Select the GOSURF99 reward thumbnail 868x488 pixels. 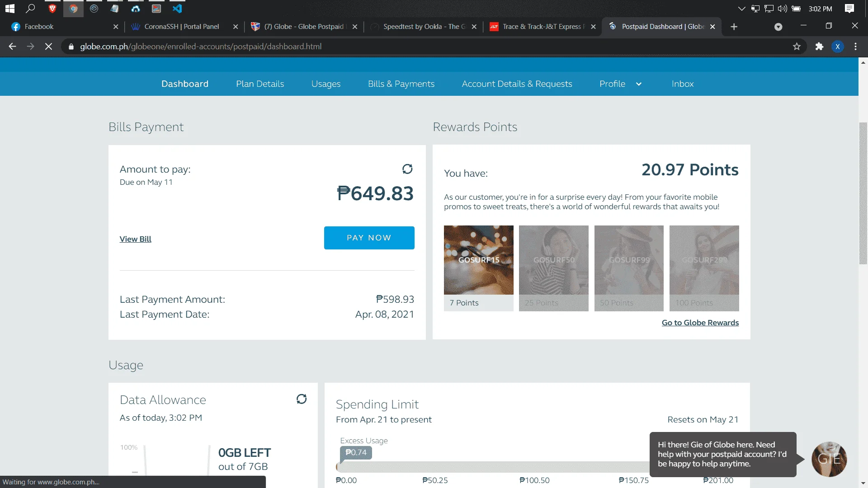pos(629,268)
